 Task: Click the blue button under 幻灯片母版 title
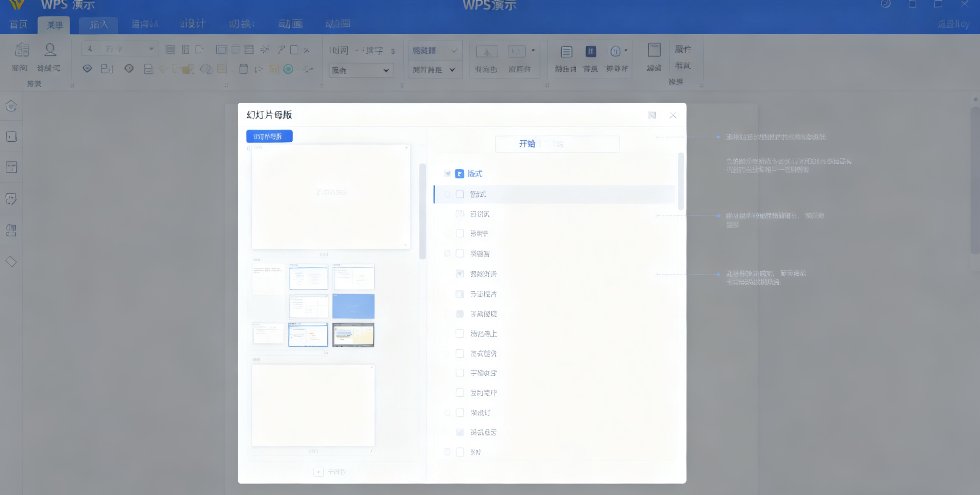269,136
